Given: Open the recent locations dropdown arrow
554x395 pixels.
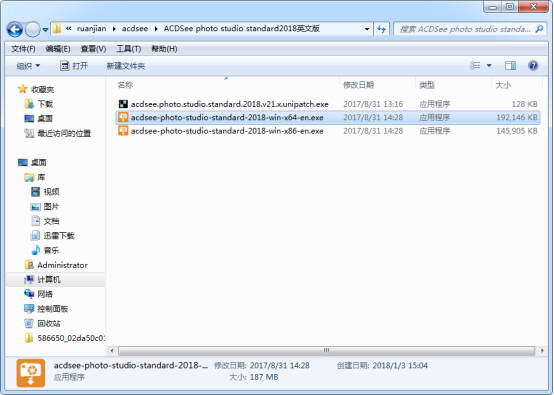Looking at the screenshot, I should pos(45,29).
